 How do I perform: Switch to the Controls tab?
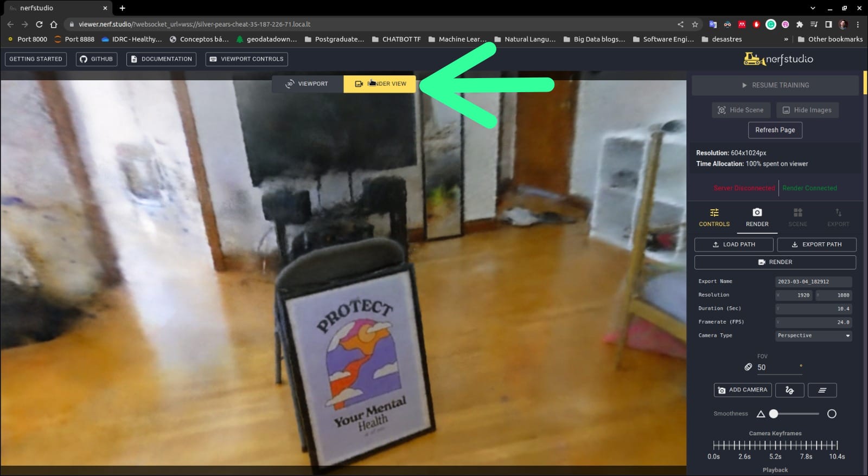click(714, 217)
